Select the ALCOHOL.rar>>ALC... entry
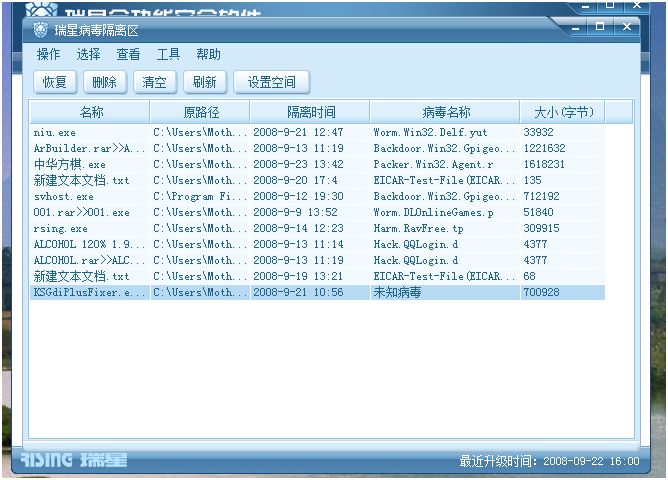668x480 pixels. pyautogui.click(x=317, y=260)
